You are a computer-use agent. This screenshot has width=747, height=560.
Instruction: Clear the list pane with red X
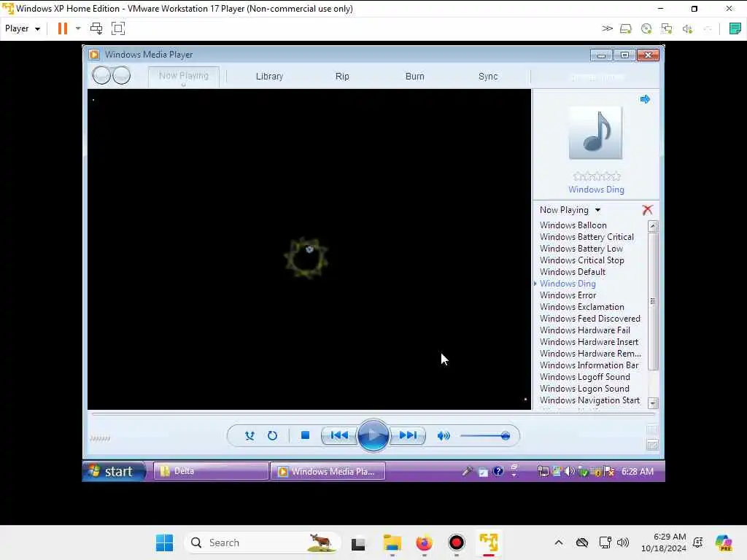647,210
